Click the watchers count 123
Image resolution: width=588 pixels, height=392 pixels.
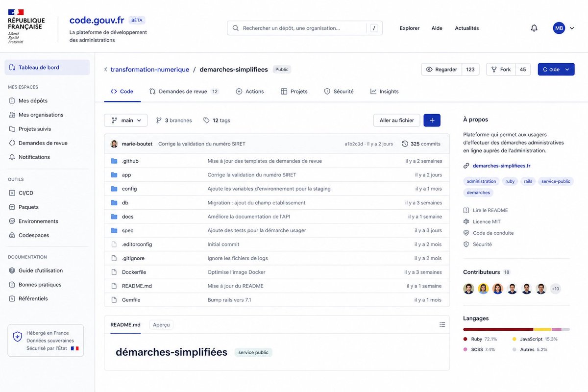[470, 70]
